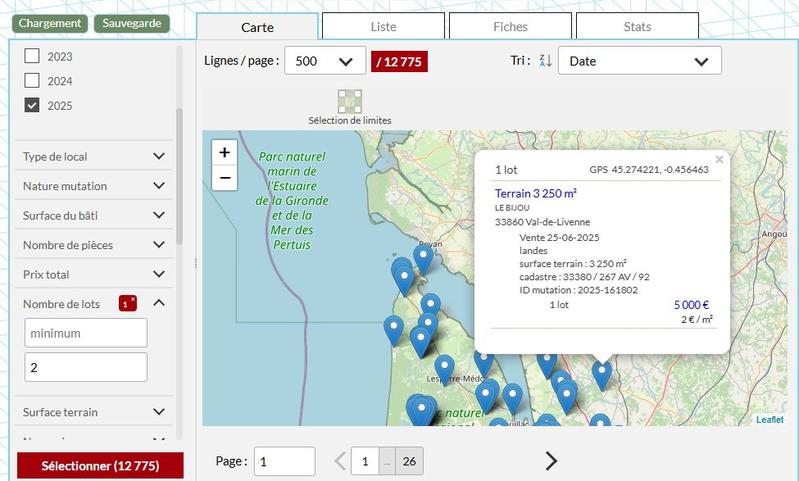Expand the Type de local filter
The width and height of the screenshot is (799, 481).
coord(94,156)
